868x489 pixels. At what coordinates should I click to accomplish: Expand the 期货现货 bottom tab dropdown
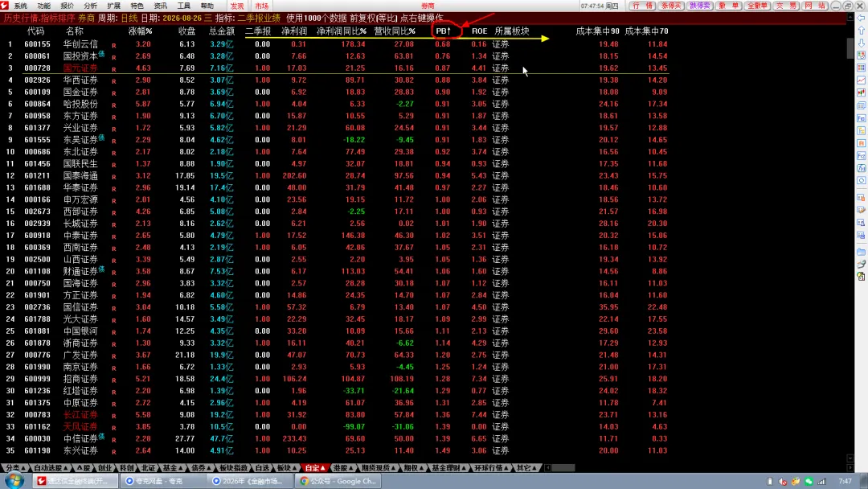point(394,469)
